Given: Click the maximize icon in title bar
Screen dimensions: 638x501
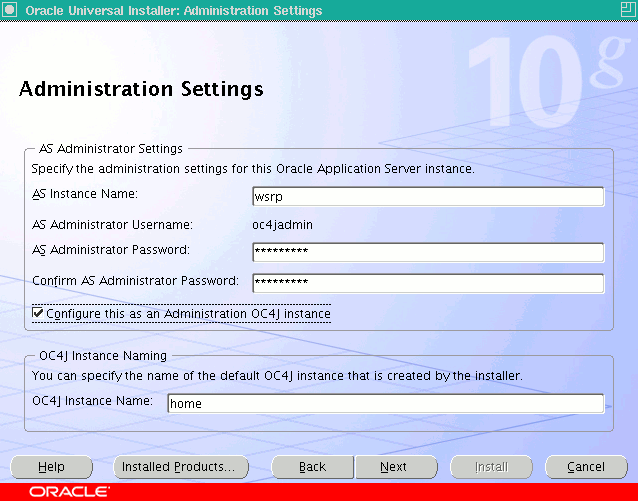Looking at the screenshot, I should click(x=628, y=10).
